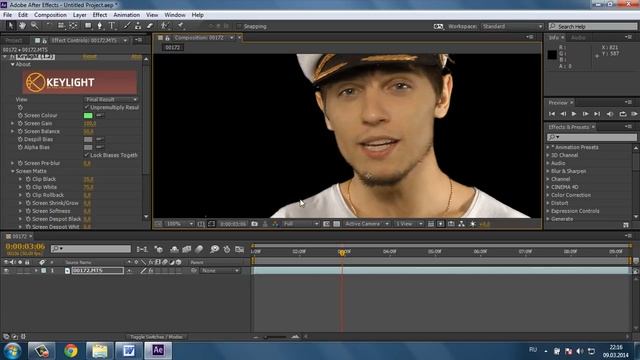Hide video of layer 00172.MTS
Image resolution: width=640 pixels, height=360 pixels.
(x=6, y=270)
